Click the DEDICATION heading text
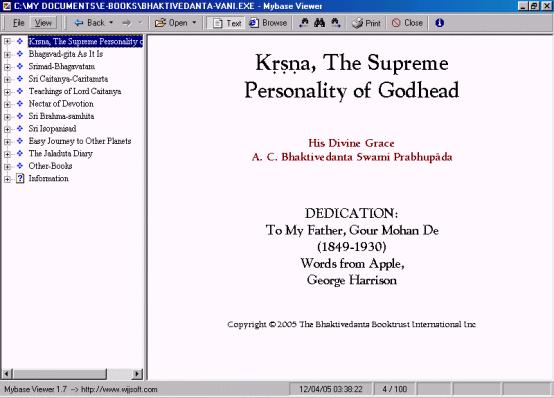 coord(352,213)
